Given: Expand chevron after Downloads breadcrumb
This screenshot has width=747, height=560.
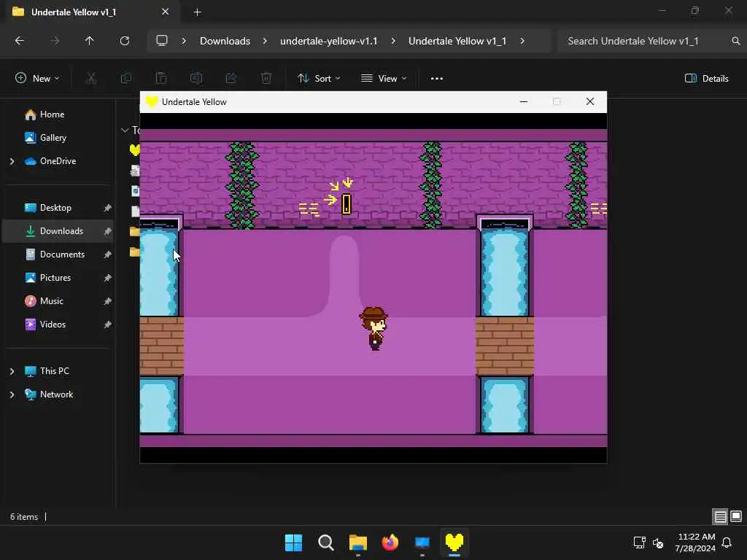Looking at the screenshot, I should (x=265, y=41).
